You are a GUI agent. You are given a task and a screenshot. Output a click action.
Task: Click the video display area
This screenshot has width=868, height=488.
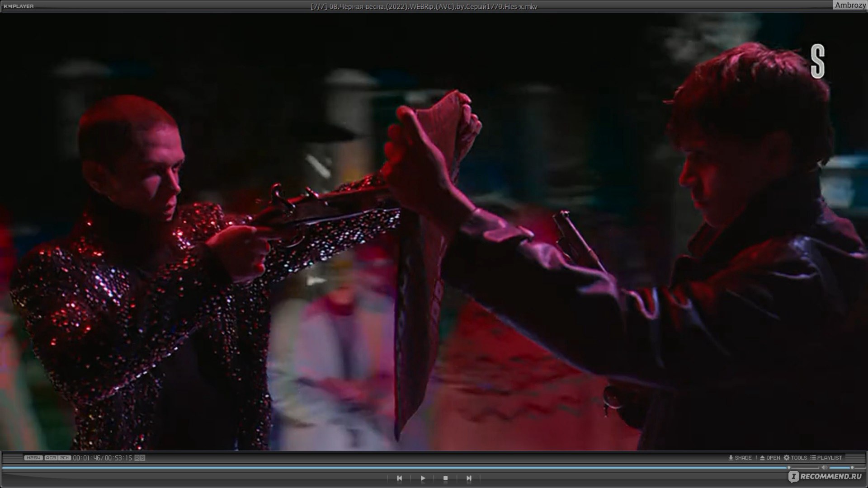tap(434, 231)
